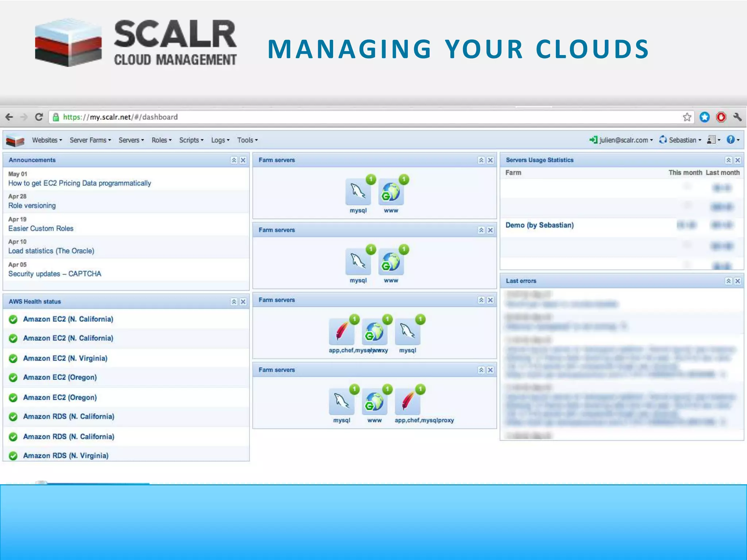Click the mysql icon in first Farm servers panel
The width and height of the screenshot is (747, 560).
358,192
